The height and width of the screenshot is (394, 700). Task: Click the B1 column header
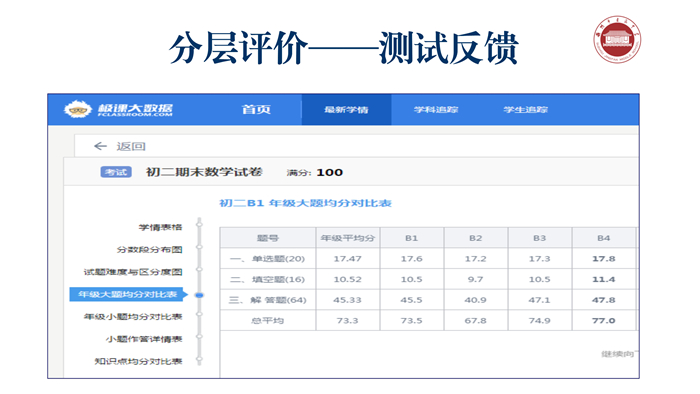pos(412,238)
